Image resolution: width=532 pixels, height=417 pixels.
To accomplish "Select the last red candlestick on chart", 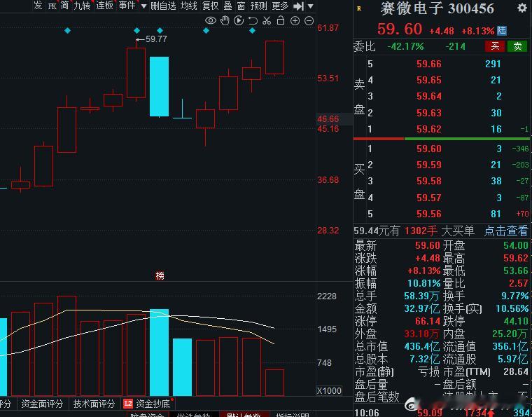I will tap(274, 57).
